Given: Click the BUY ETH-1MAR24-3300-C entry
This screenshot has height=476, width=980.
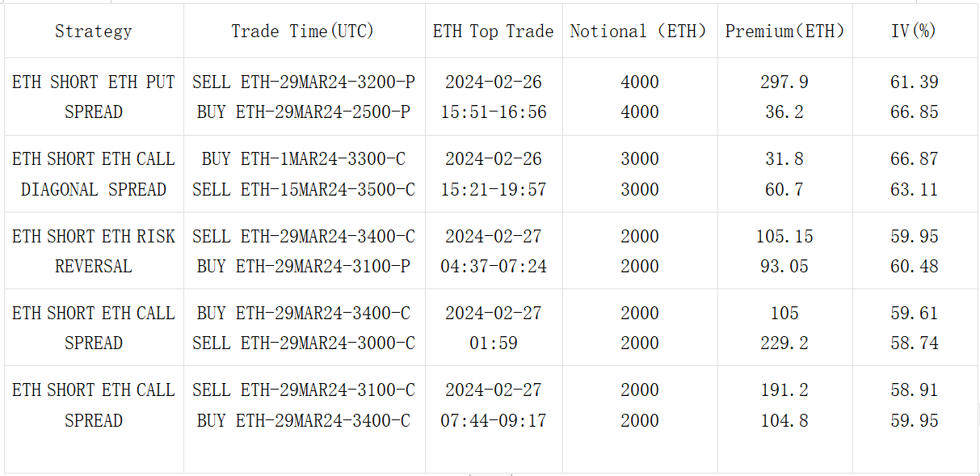Looking at the screenshot, I should [304, 159].
